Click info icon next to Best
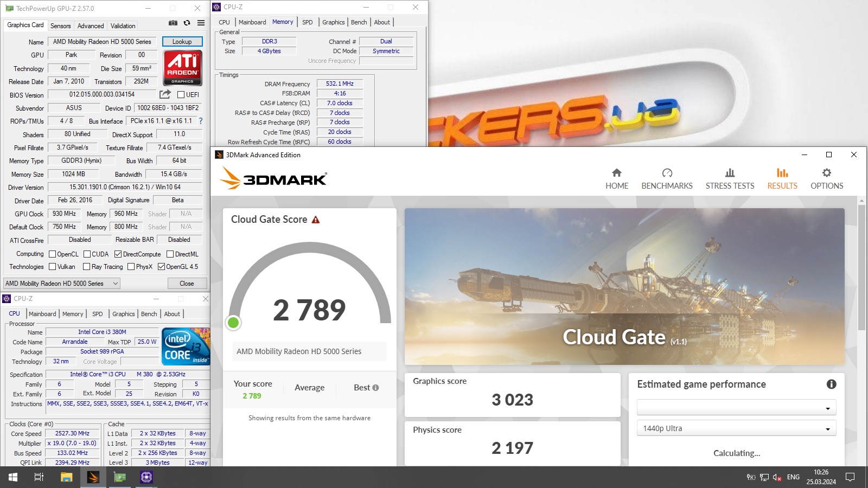 (375, 388)
